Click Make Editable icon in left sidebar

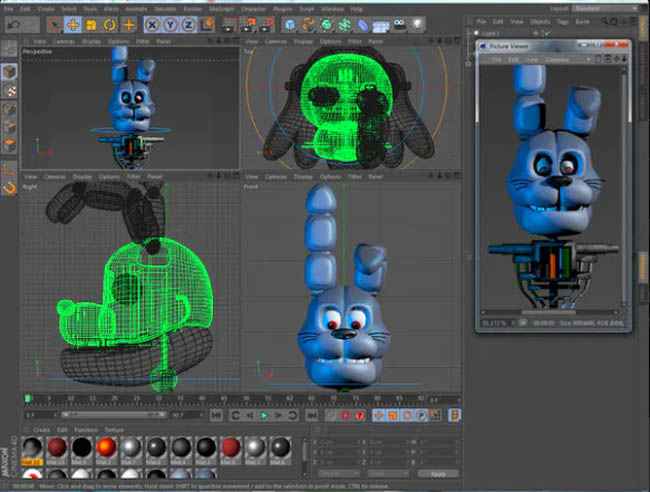(x=9, y=49)
